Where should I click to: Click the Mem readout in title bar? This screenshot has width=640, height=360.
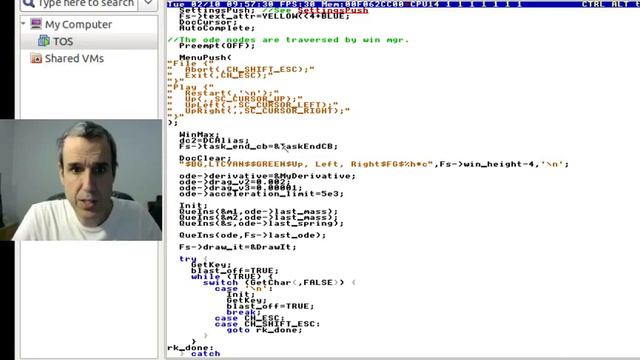pyautogui.click(x=363, y=4)
